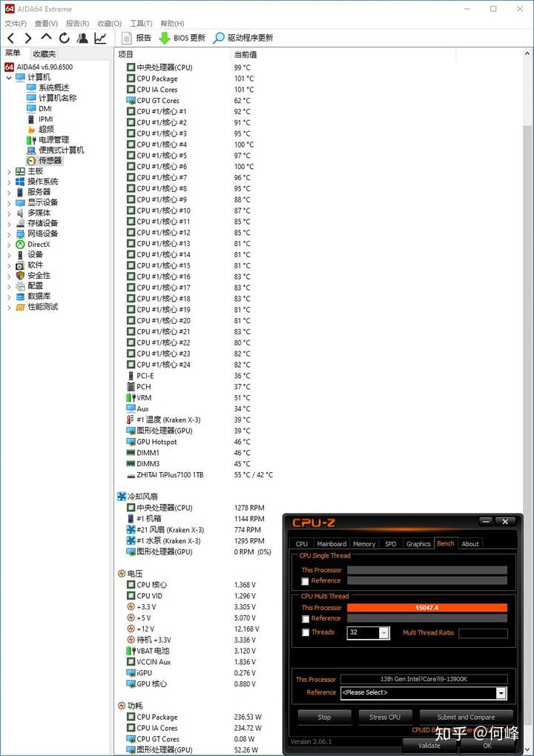The height and width of the screenshot is (756, 534).
Task: Open the SPD tab in CPU-Z
Action: 391,544
